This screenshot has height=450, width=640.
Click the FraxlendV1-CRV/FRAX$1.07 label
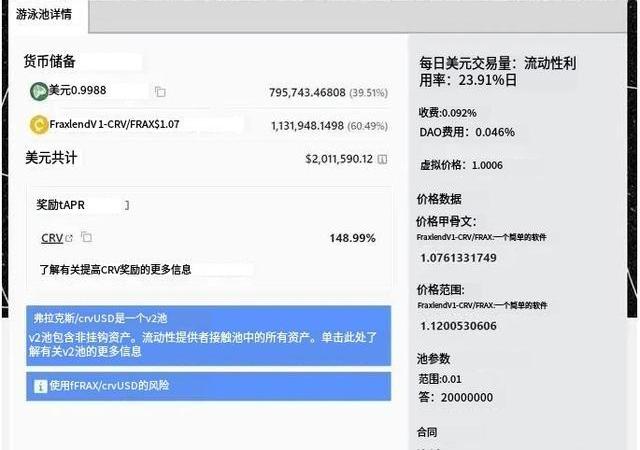point(114,124)
